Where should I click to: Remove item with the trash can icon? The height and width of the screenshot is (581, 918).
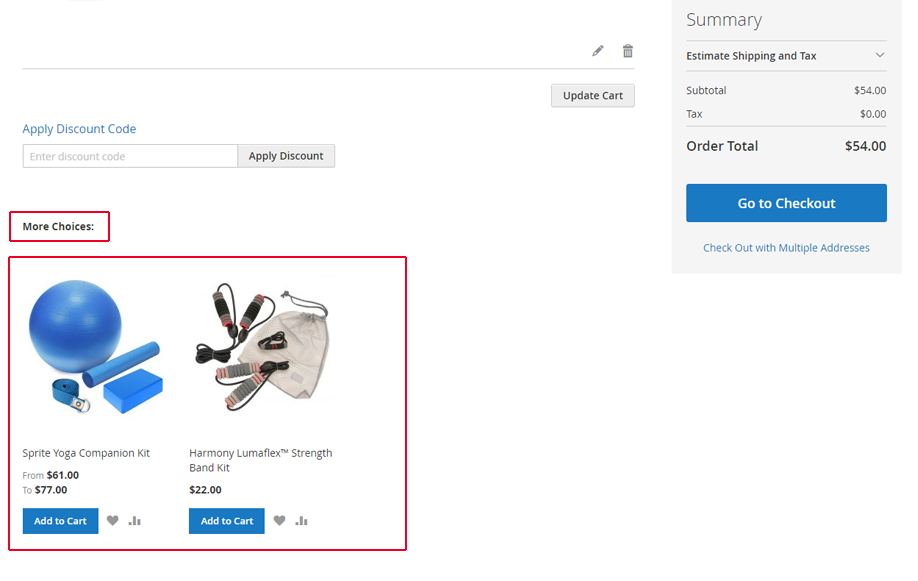628,51
